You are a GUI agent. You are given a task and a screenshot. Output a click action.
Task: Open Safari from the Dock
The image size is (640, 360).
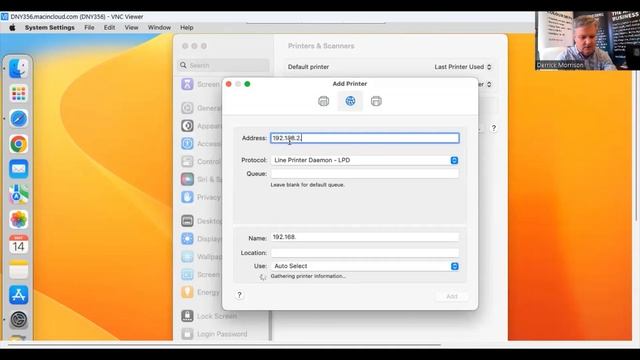pos(18,119)
